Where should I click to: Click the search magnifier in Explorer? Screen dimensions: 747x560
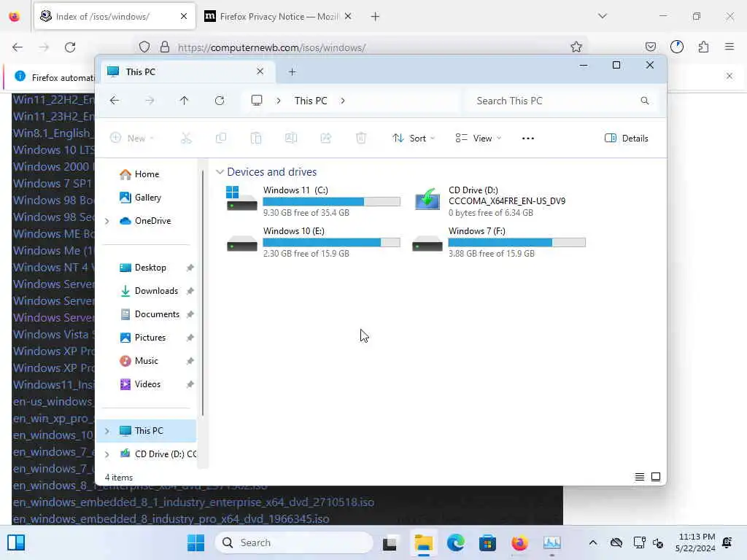tap(645, 101)
